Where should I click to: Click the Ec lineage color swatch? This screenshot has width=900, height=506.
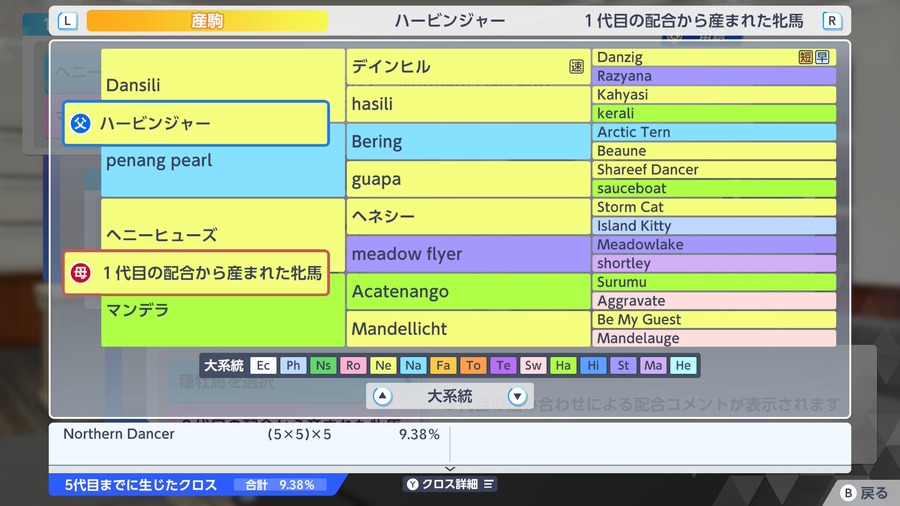tap(263, 365)
